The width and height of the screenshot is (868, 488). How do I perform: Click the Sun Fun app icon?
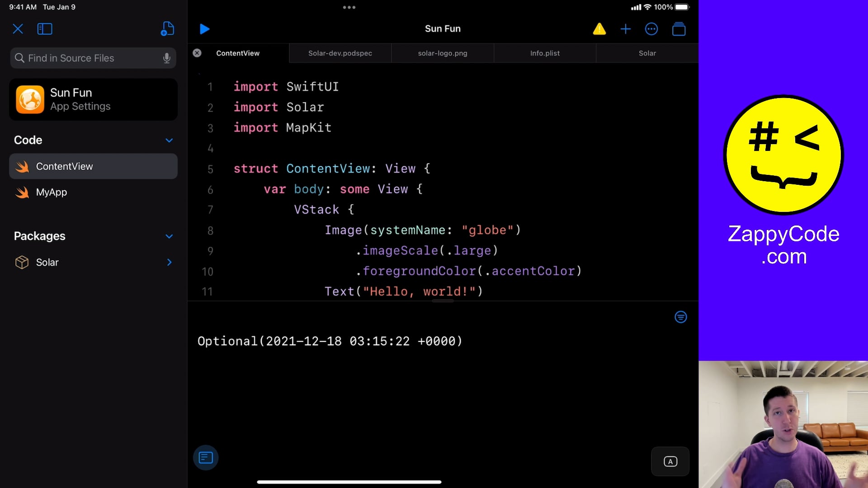click(30, 99)
